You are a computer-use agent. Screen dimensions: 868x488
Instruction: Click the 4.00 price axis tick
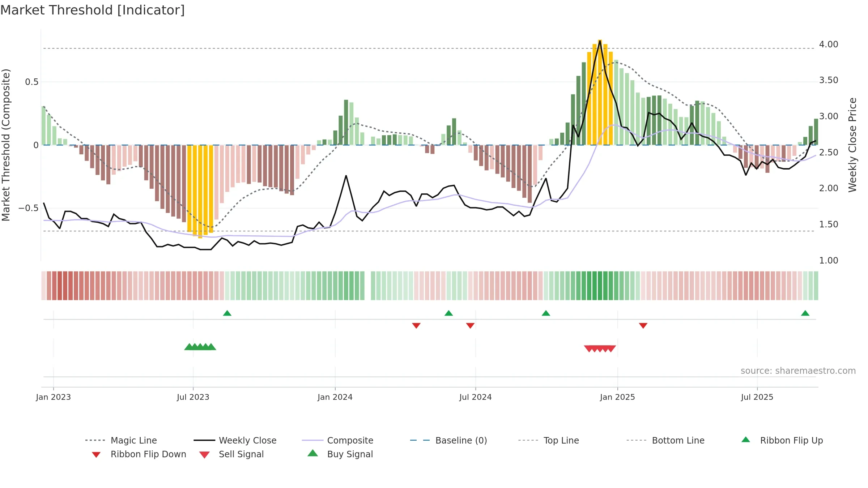coord(829,44)
